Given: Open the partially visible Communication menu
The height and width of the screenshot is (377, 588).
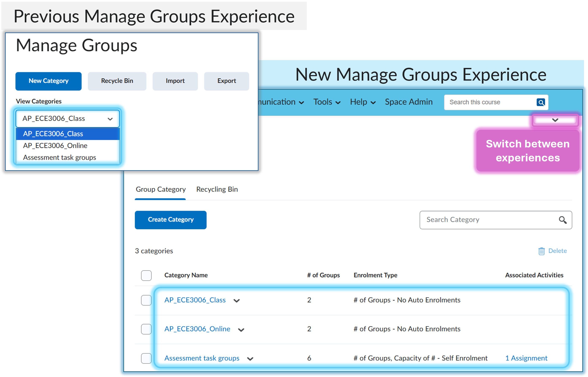Looking at the screenshot, I should [x=281, y=102].
